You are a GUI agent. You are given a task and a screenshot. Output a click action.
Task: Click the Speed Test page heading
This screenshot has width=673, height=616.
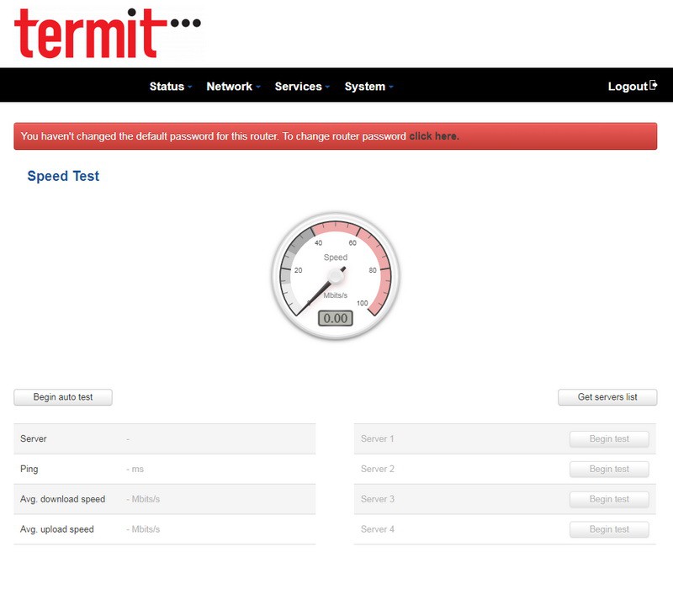(63, 177)
